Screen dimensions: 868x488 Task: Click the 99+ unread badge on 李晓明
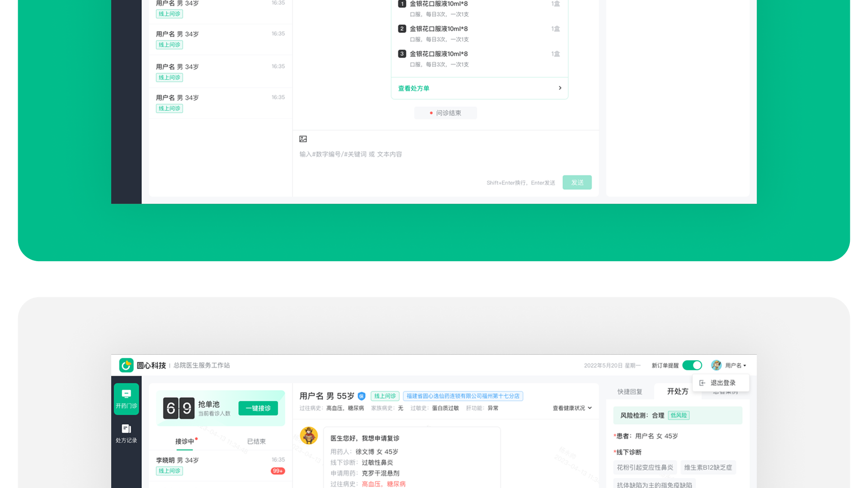278,471
